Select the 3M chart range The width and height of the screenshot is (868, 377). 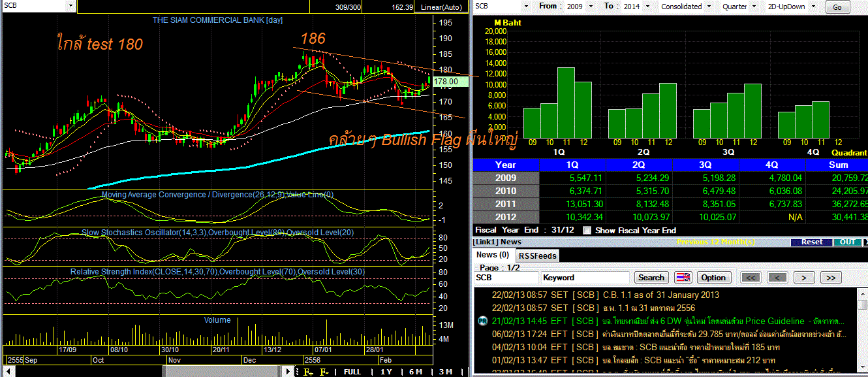(446, 372)
